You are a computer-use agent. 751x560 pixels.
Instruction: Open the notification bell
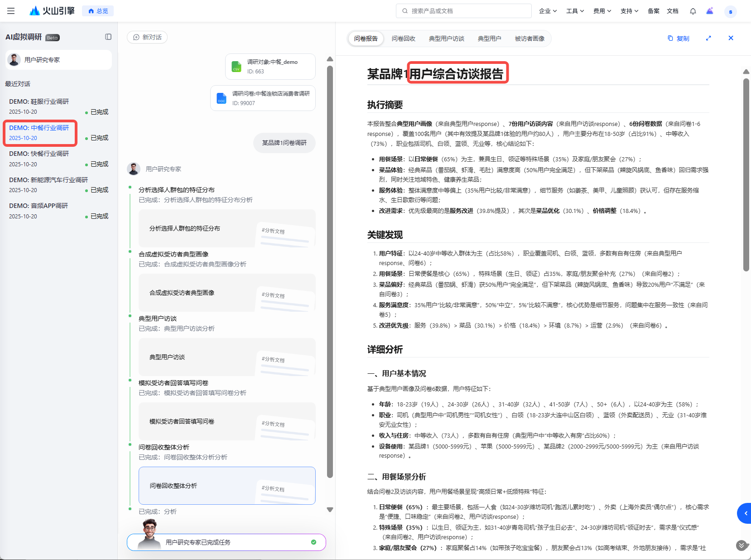tap(693, 11)
